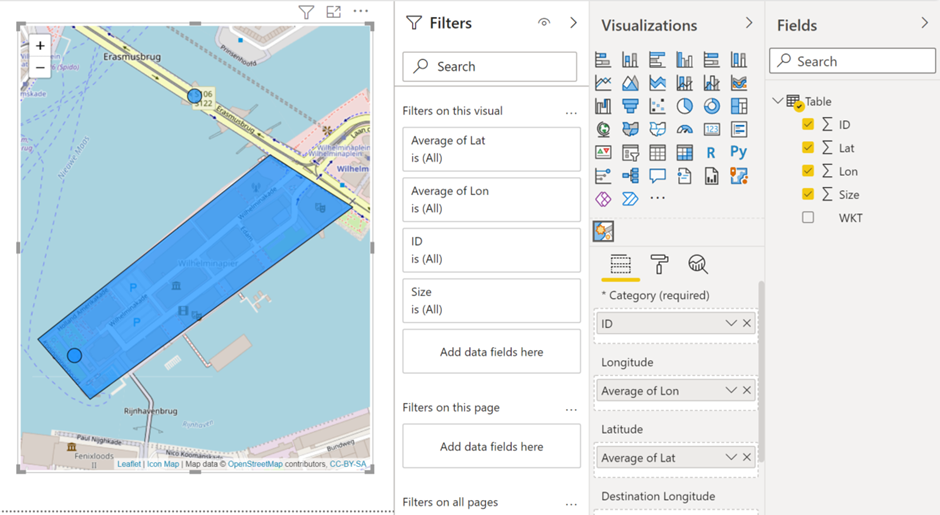Uncheck the ID field checkbox
Image resolution: width=940 pixels, height=515 pixels.
coord(808,125)
